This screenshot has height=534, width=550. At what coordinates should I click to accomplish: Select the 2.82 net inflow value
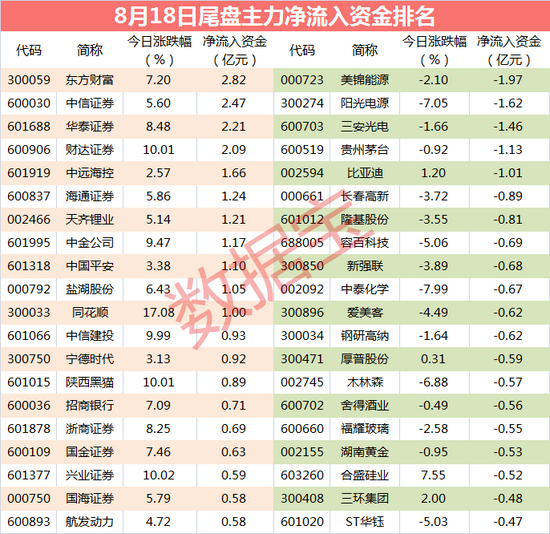(234, 80)
